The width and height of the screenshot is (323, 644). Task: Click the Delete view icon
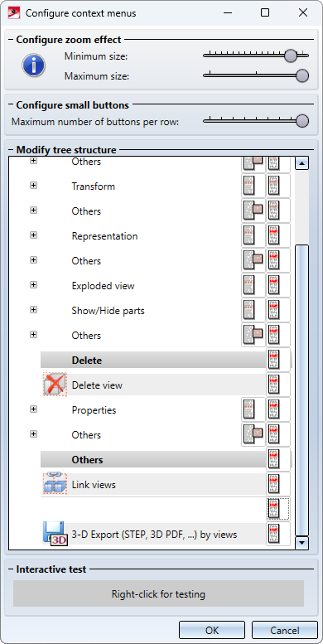tap(55, 385)
